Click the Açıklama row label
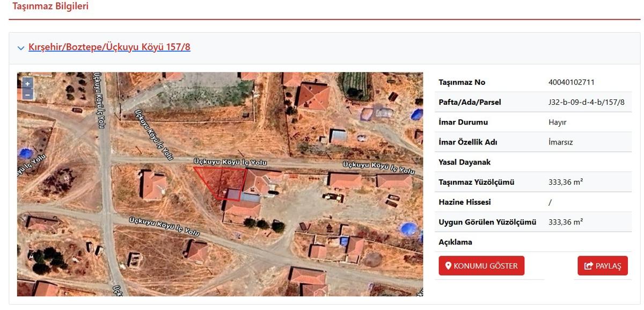The height and width of the screenshot is (310, 644). click(x=455, y=242)
